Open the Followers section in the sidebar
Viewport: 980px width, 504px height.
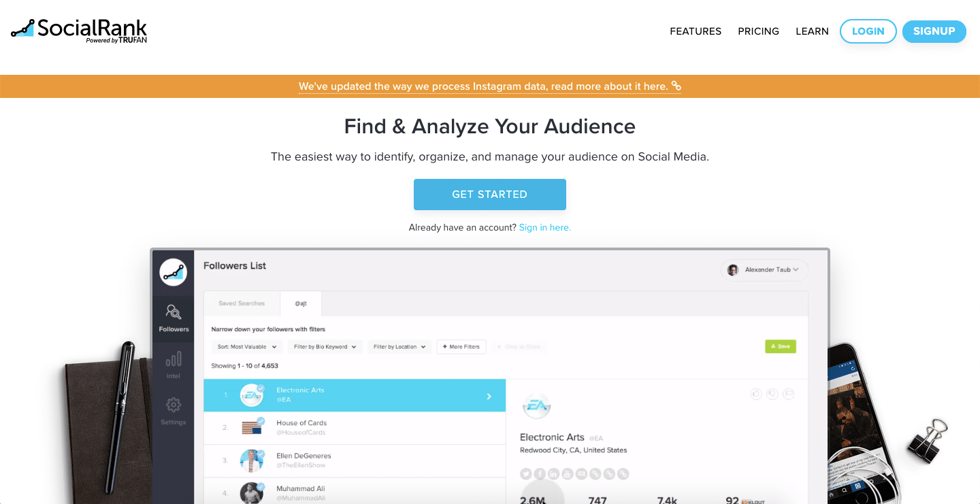174,318
